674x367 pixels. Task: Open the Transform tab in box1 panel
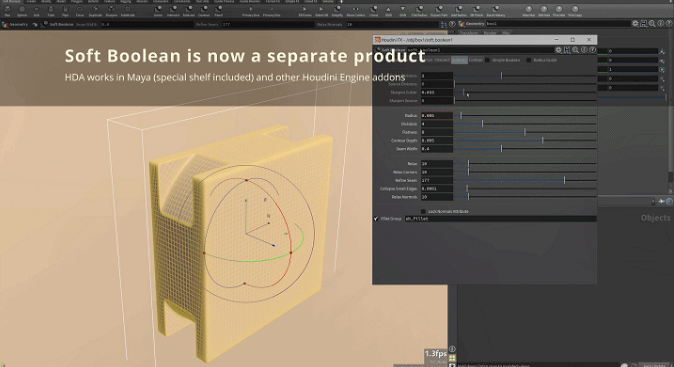tap(469, 33)
